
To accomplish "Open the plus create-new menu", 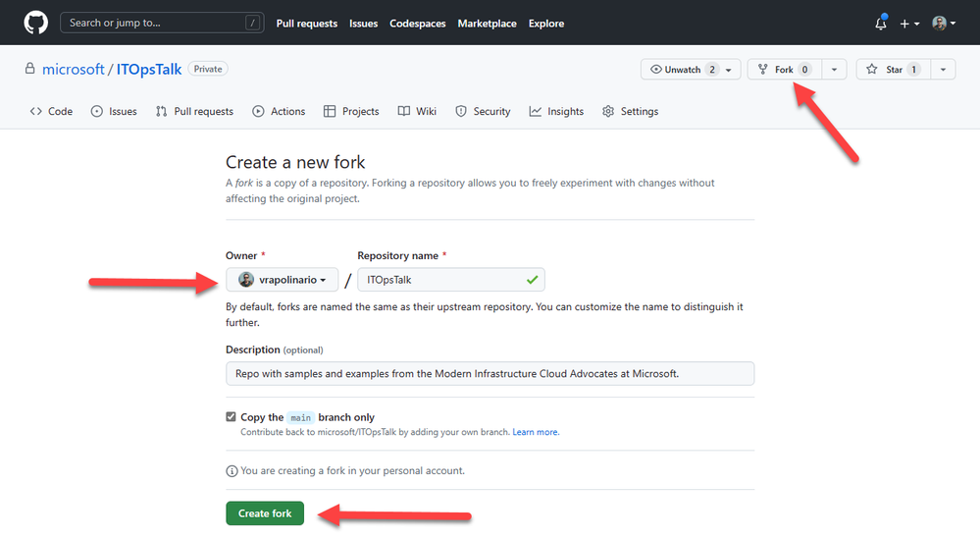I will pyautogui.click(x=909, y=24).
